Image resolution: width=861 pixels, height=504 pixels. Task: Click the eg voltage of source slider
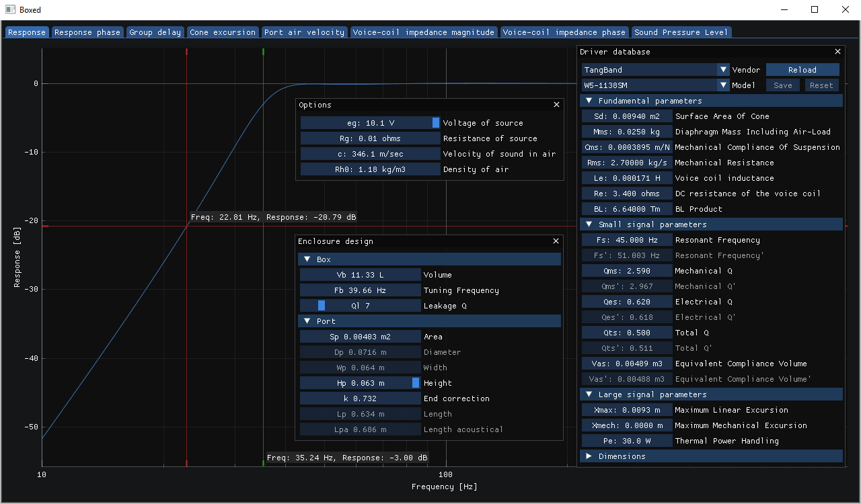click(x=370, y=123)
